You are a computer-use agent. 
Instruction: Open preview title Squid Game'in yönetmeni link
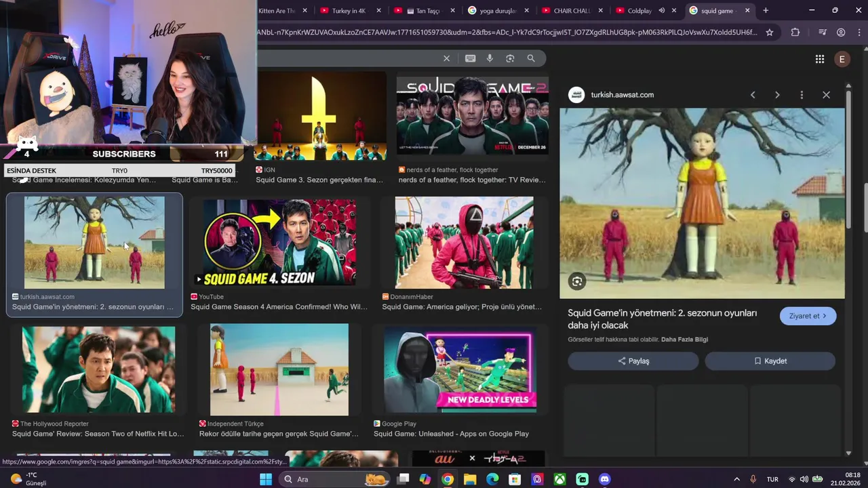click(x=662, y=319)
